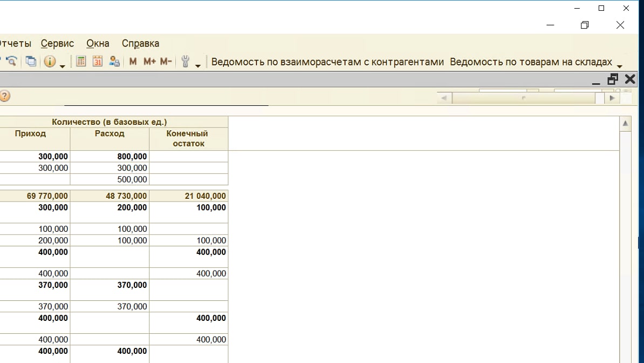
Task: Expand dropdown arrow next to wrench icon
Action: pos(198,66)
